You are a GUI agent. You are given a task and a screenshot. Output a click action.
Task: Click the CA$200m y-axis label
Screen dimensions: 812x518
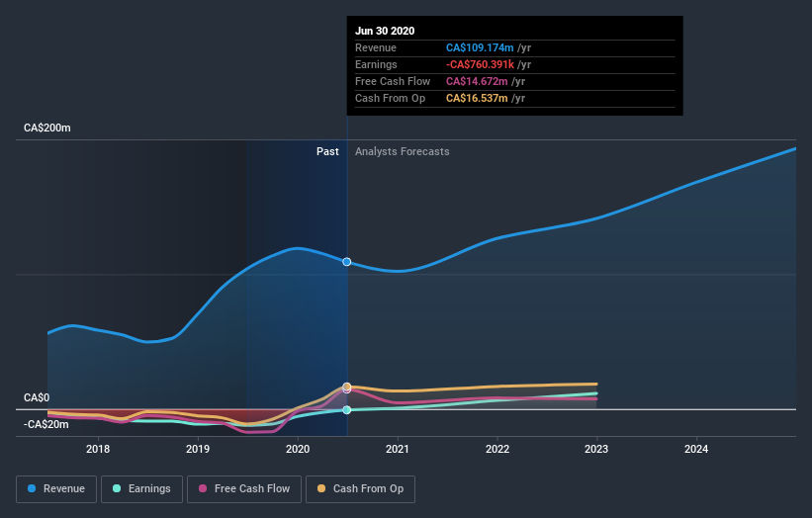coord(47,128)
